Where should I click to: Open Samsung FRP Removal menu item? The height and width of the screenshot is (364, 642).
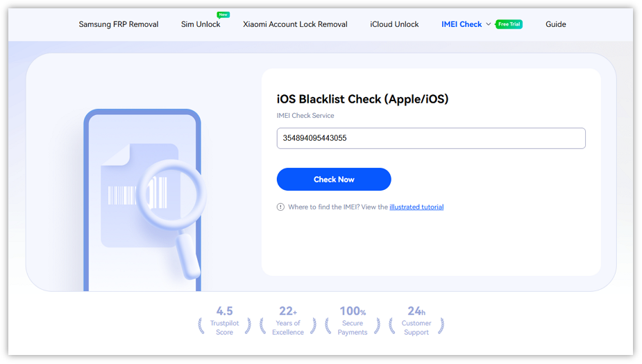(x=118, y=24)
